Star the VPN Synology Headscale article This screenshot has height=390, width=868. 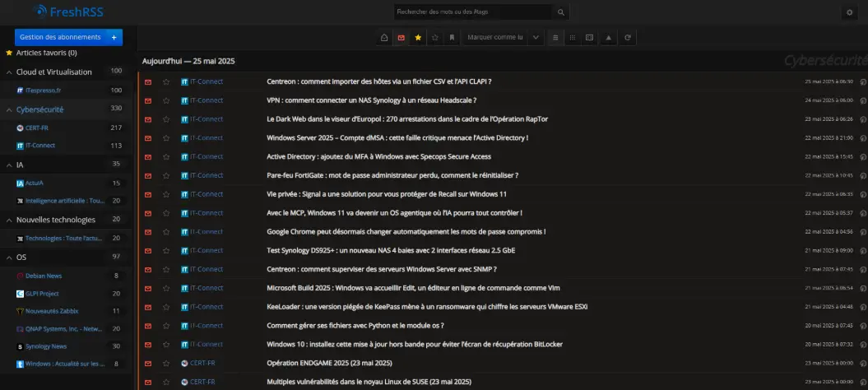(166, 101)
